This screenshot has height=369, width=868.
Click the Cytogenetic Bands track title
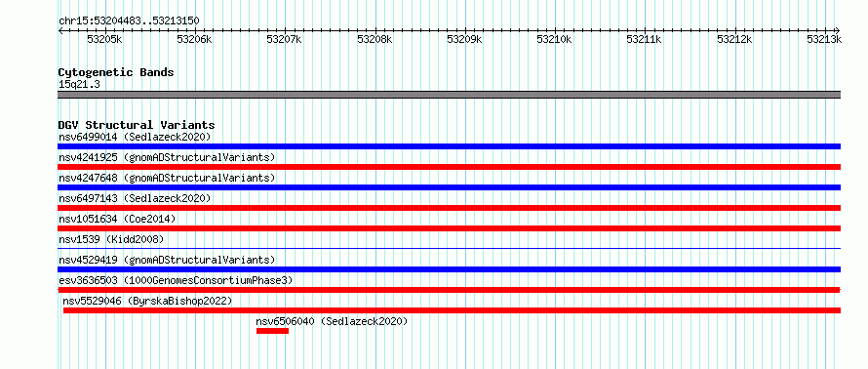[x=116, y=72]
